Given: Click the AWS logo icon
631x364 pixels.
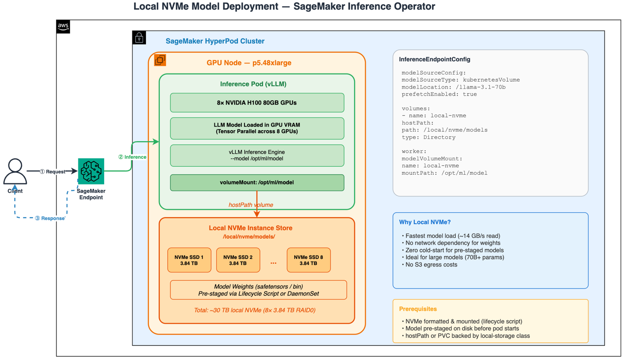Looking at the screenshot, I should click(63, 26).
